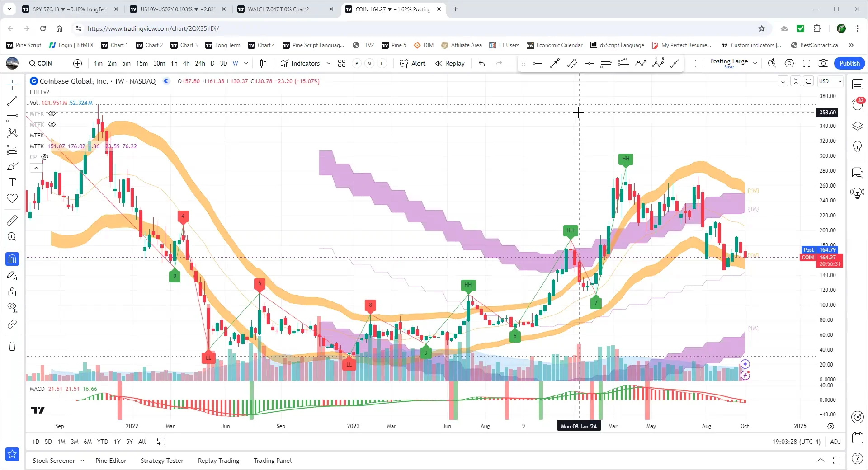Screen dimensions: 868x470
Task: Open the layout select square icon
Action: coord(699,64)
